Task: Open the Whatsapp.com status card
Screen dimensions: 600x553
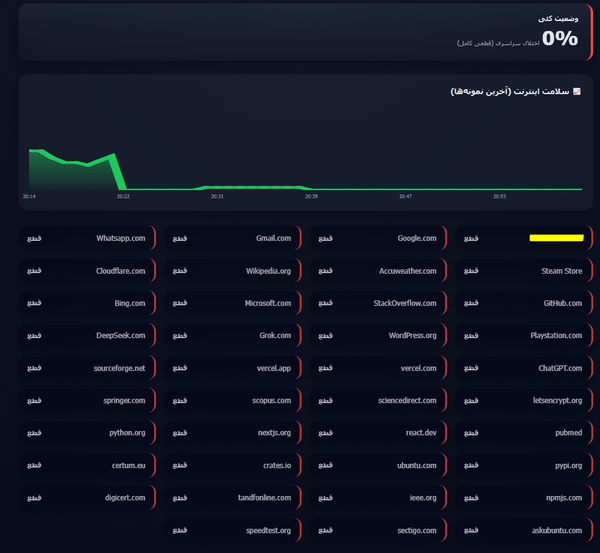Action: (88, 238)
